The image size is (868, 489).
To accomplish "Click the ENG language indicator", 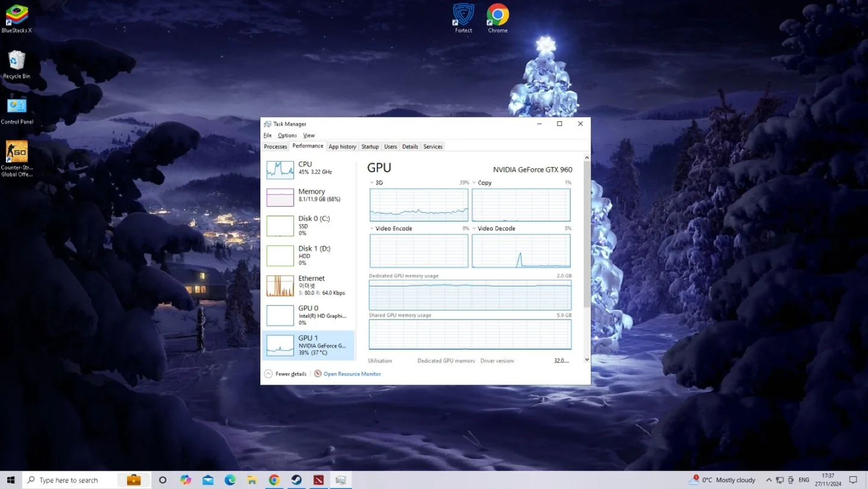I will [x=804, y=480].
